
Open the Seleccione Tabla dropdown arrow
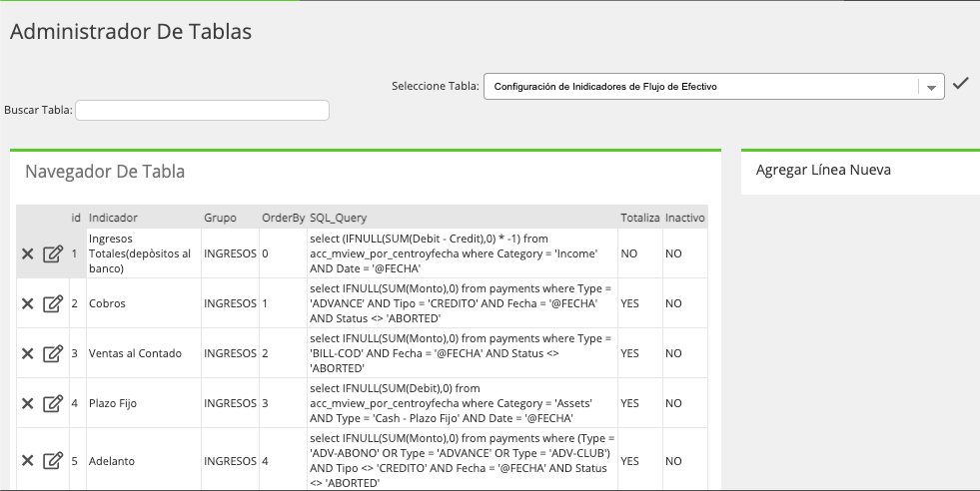coord(931,88)
